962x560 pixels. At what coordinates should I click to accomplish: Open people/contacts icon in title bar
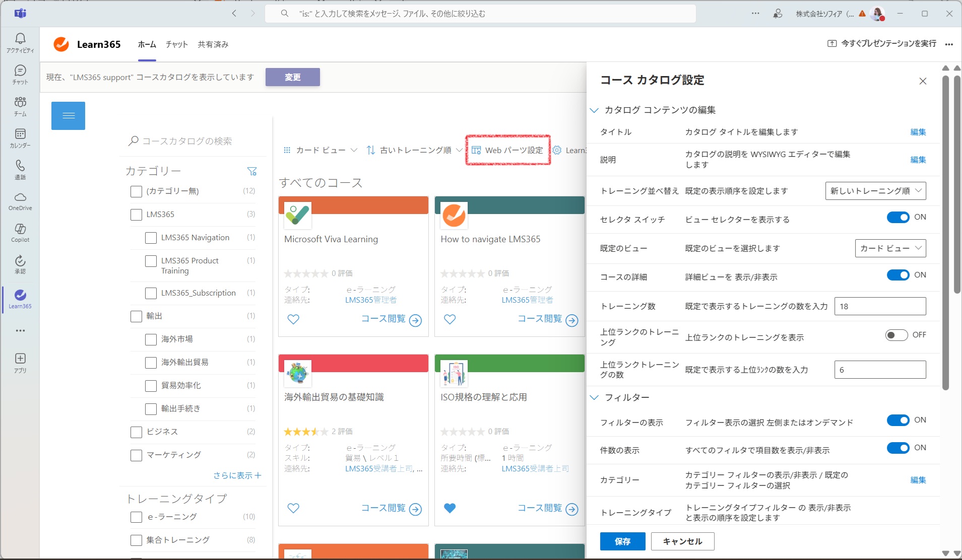(778, 14)
